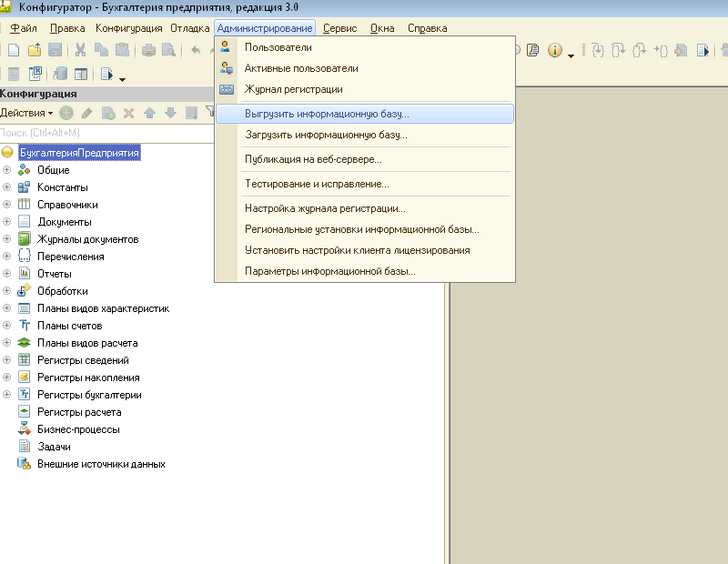Click the scissors Cut icon
This screenshot has height=564, width=728.
[81, 51]
